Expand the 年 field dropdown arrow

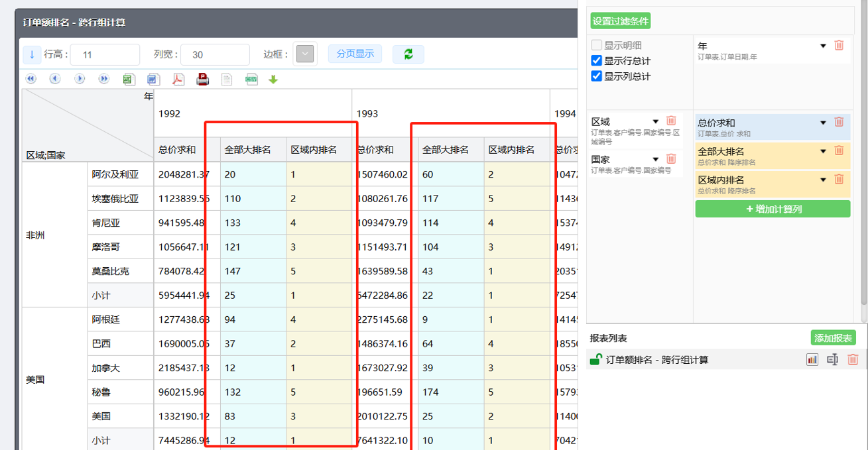(823, 46)
